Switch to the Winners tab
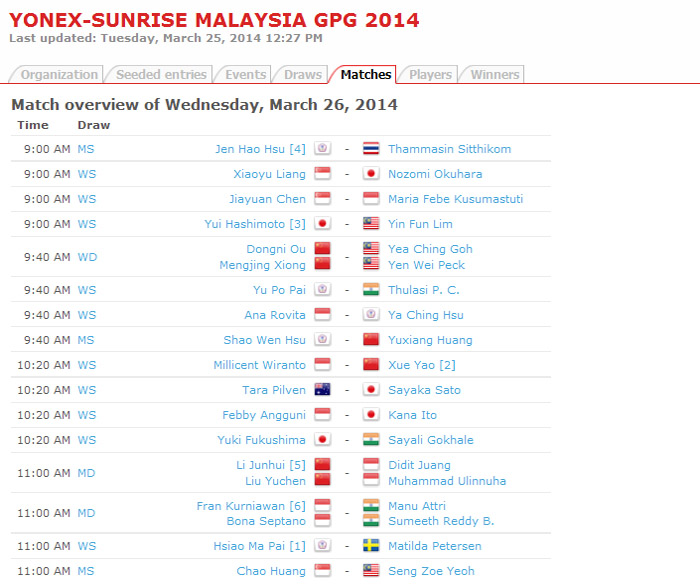This screenshot has height=586, width=700. [x=495, y=75]
